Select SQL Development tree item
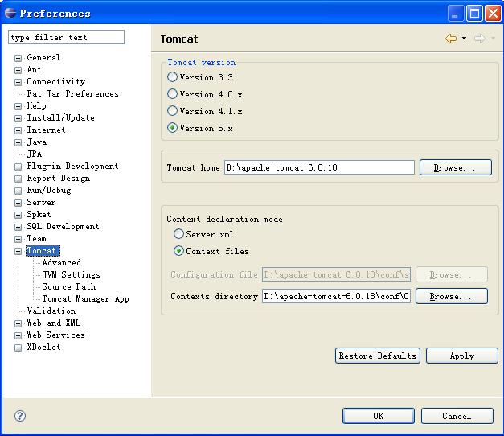504x436 pixels. point(63,226)
